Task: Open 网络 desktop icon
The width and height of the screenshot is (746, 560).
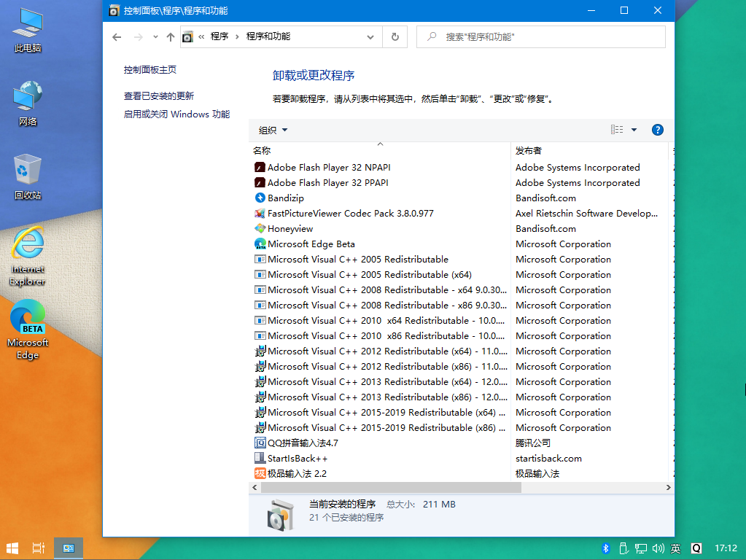Action: pyautogui.click(x=28, y=104)
